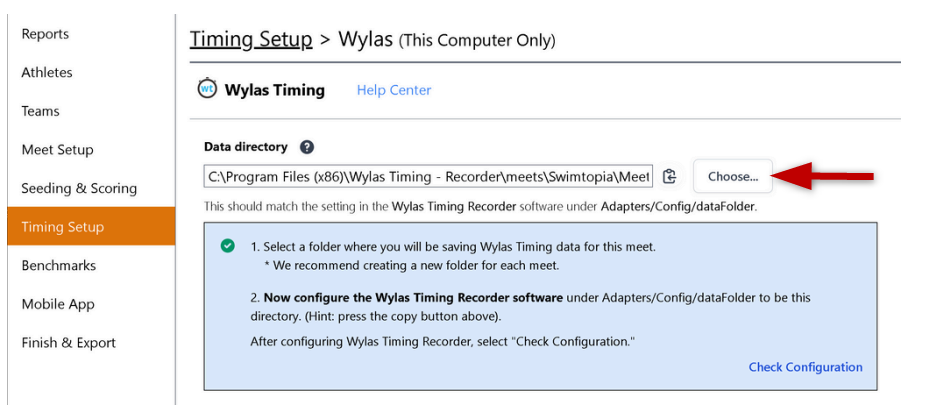Select the Timing Setup sidebar item
This screenshot has height=414, width=926.
pyautogui.click(x=91, y=226)
